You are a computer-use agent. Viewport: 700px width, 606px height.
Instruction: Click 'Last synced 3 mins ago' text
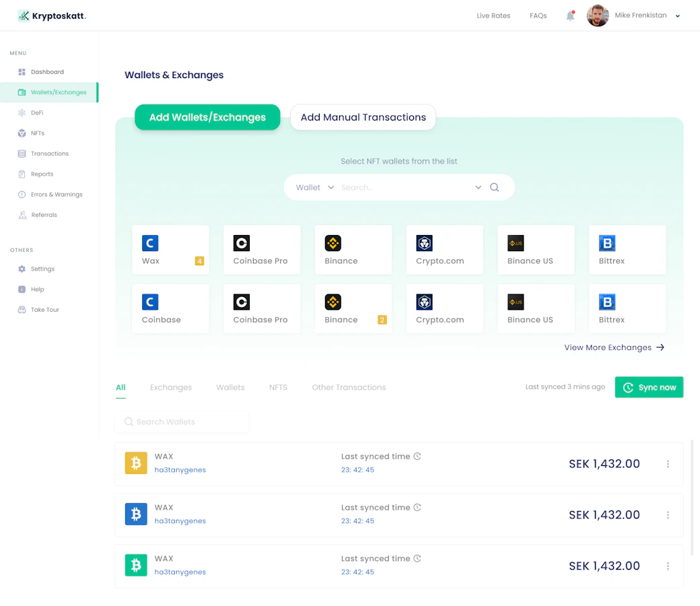[565, 386]
